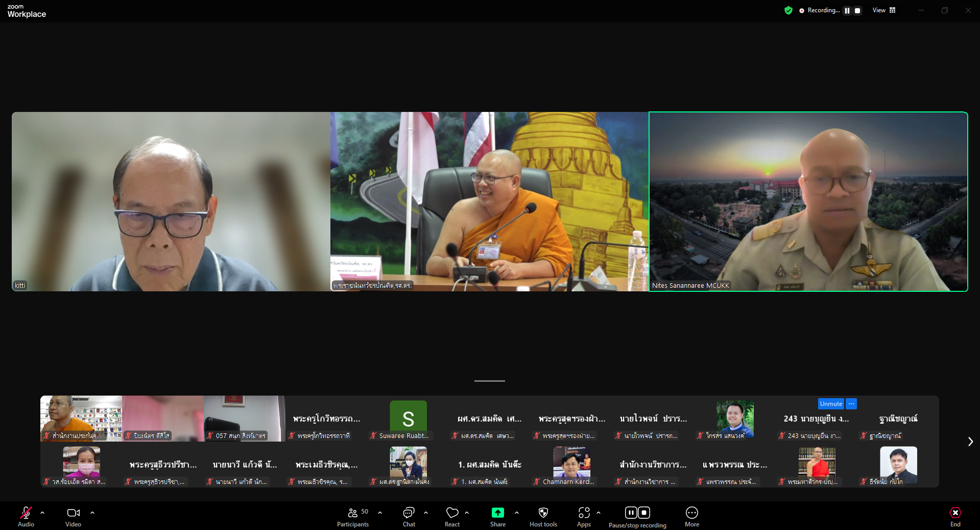Open the Chat panel
980x530 pixels.
click(409, 513)
